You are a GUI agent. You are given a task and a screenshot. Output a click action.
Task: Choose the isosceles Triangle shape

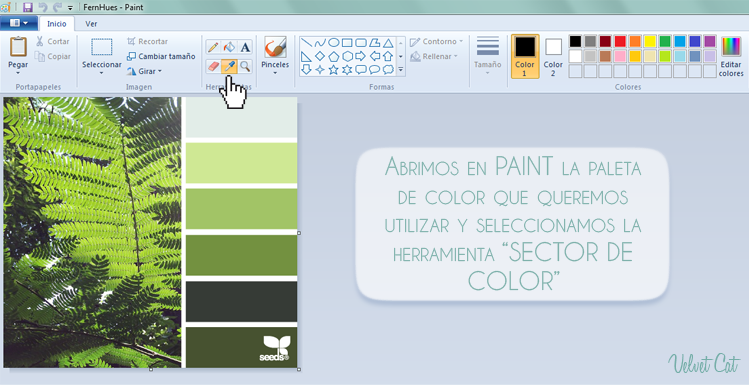click(388, 43)
